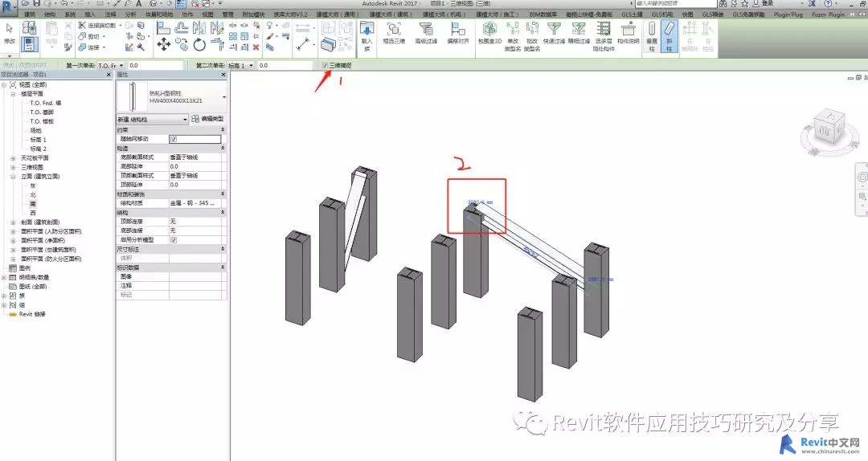Close the 属性 properties panel
This screenshot has height=461, width=868.
[x=223, y=74]
